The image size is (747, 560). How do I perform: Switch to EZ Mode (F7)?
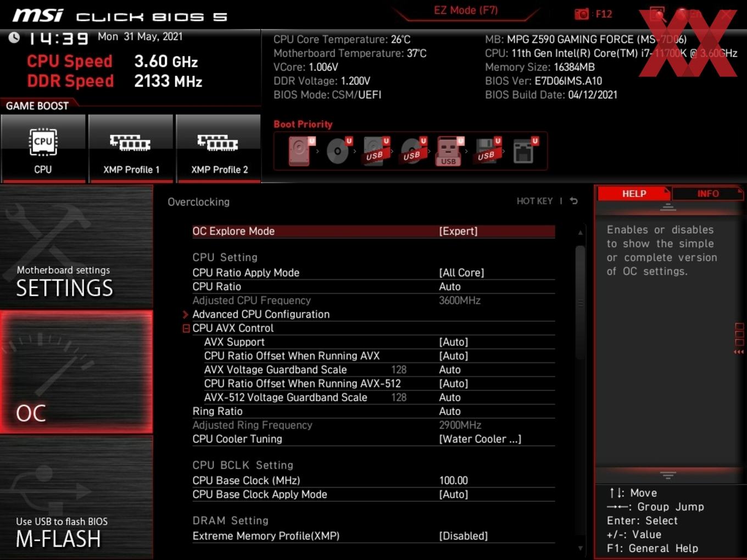466,10
